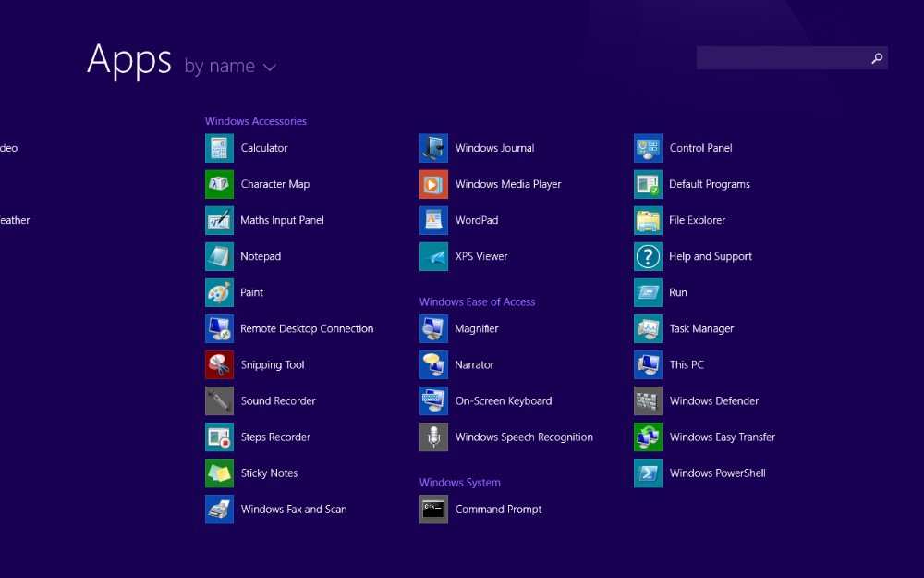The height and width of the screenshot is (578, 924).
Task: Open Command Prompt icon
Action: (x=433, y=510)
